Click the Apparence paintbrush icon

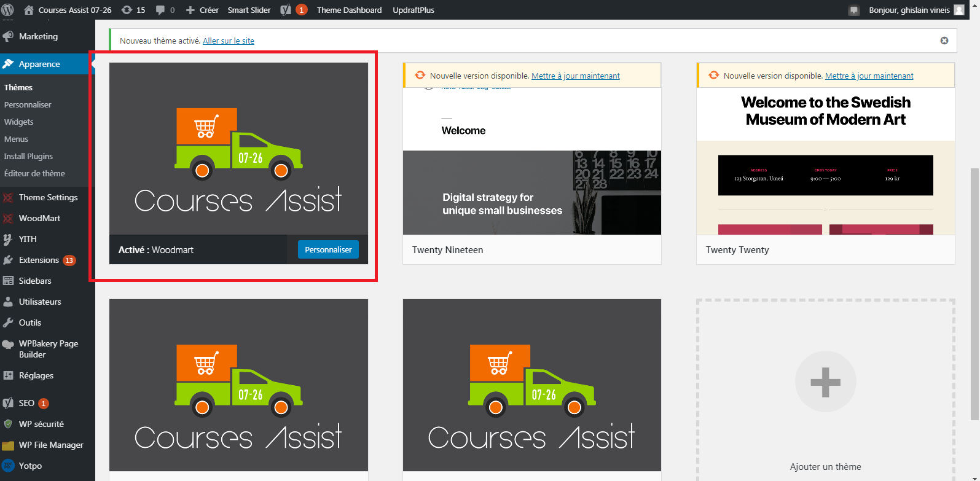[x=8, y=64]
